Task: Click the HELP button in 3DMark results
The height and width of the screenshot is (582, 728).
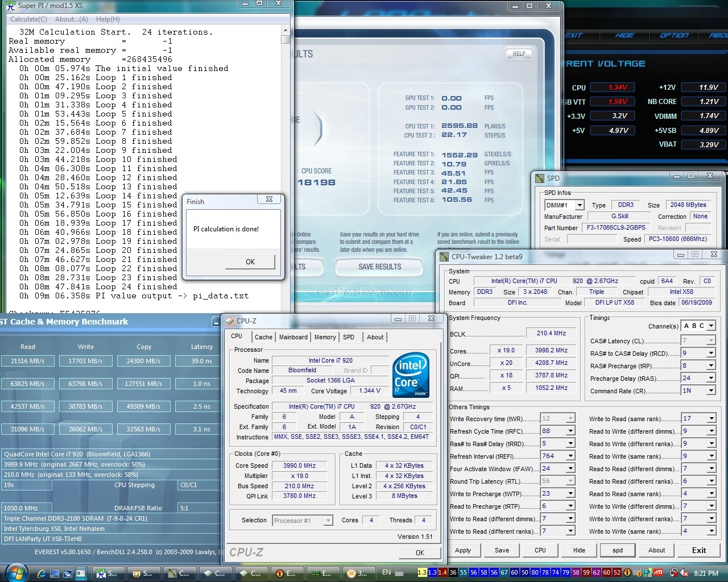Action: [519, 54]
